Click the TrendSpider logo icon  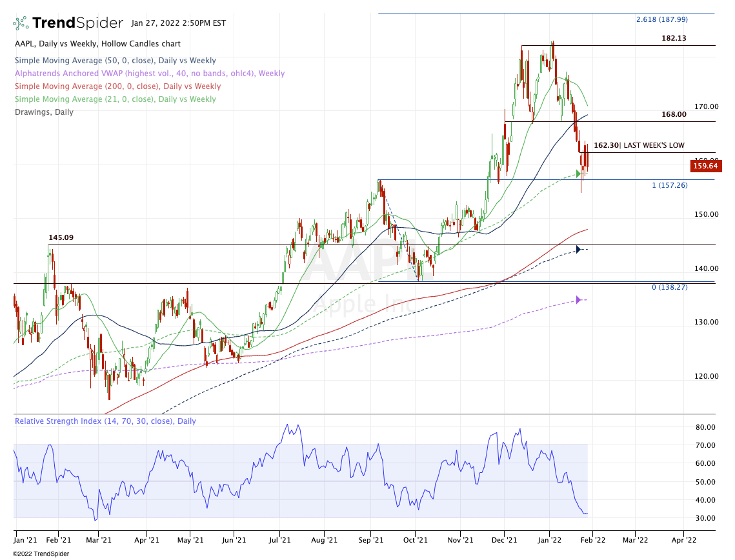(x=21, y=23)
